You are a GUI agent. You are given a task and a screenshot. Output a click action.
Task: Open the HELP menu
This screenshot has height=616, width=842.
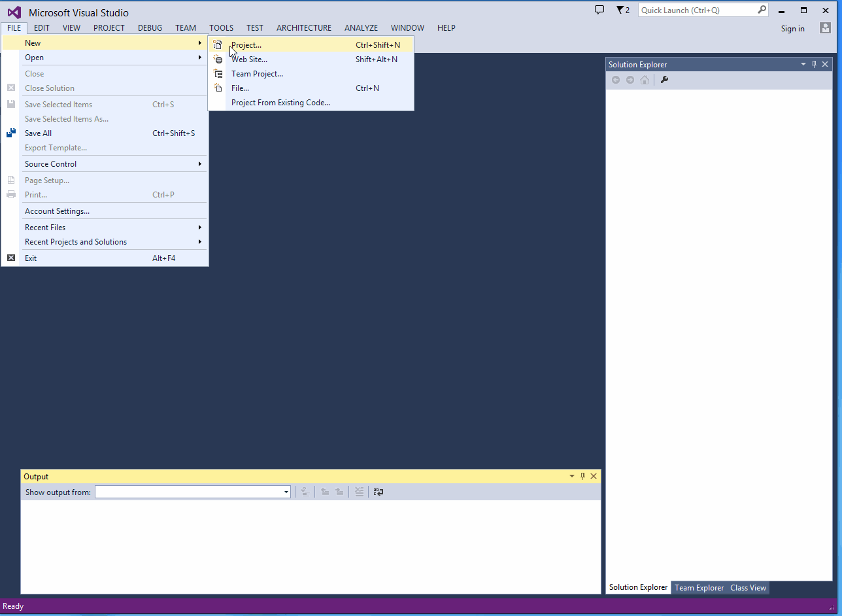click(446, 28)
